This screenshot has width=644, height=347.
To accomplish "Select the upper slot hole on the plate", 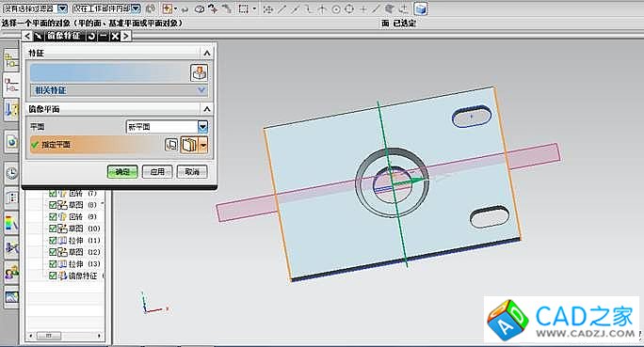I will (472, 117).
